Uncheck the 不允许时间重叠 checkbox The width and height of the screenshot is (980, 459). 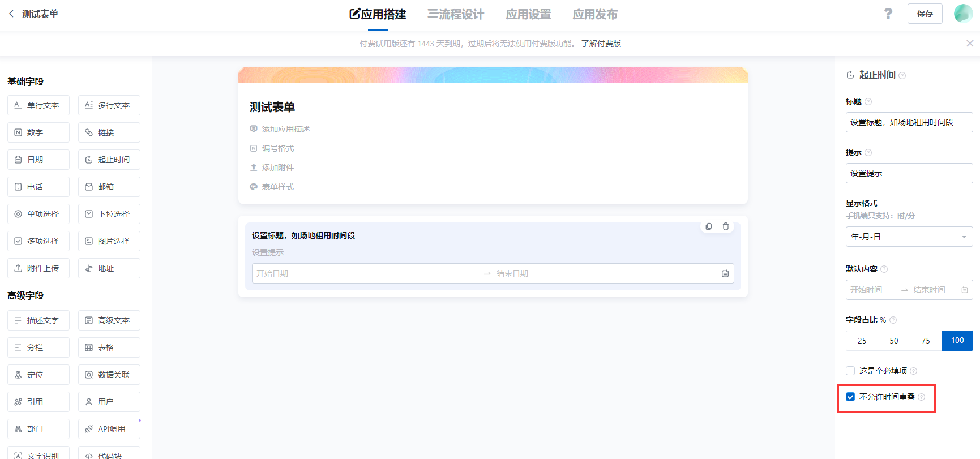pos(850,397)
